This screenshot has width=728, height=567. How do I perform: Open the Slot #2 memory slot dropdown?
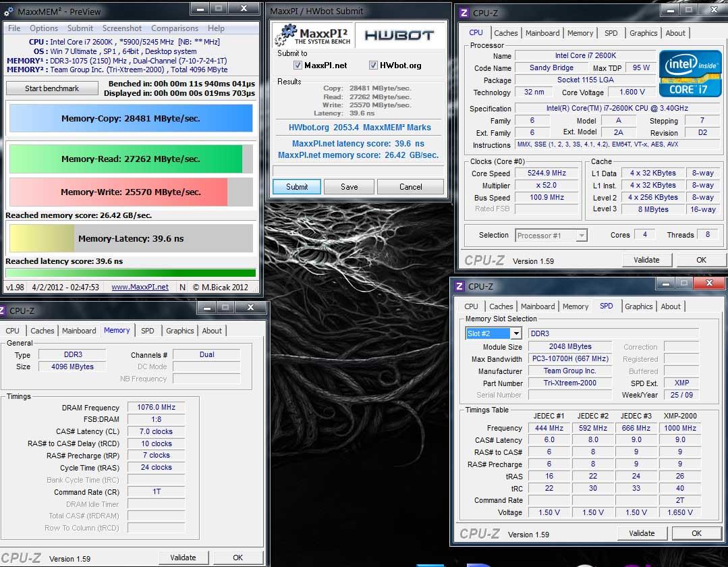pyautogui.click(x=516, y=333)
